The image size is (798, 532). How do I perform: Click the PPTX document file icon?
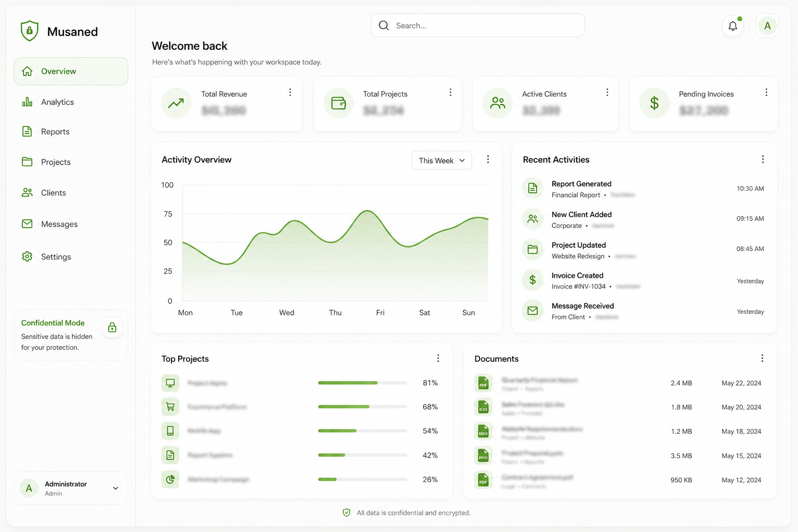[x=483, y=456]
